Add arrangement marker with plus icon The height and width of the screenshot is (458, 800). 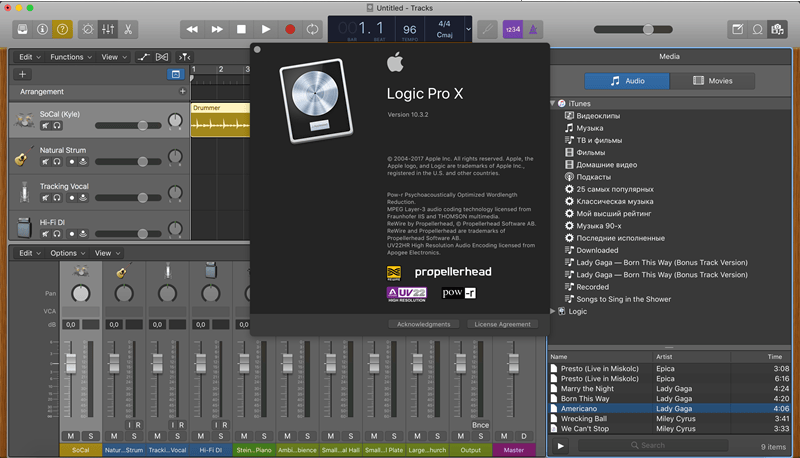[x=182, y=91]
